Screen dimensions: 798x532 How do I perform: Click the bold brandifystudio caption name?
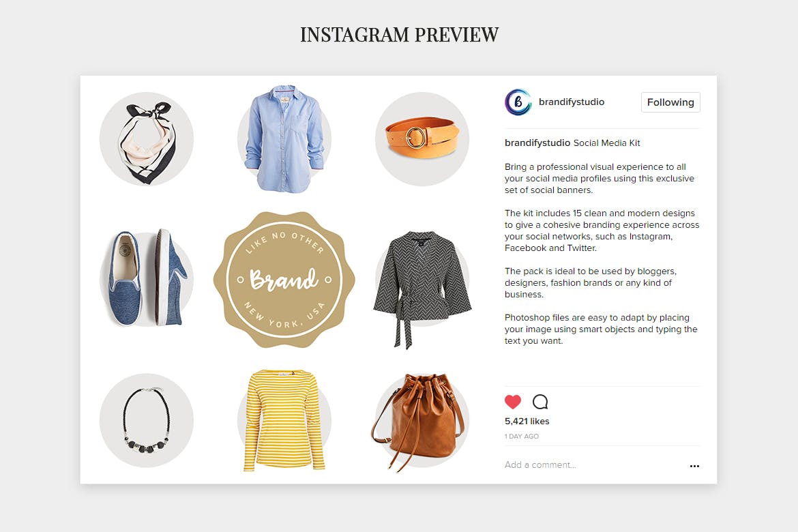(537, 143)
